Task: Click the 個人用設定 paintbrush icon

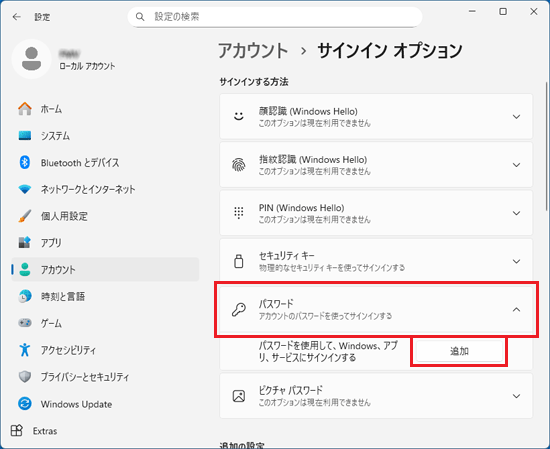Action: coord(25,216)
